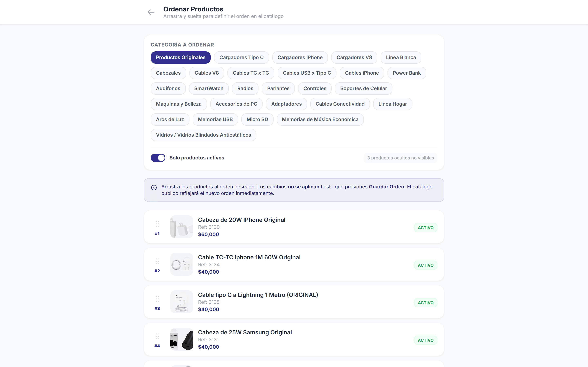
Task: Switch to the SmartWatch category
Action: [x=209, y=89]
